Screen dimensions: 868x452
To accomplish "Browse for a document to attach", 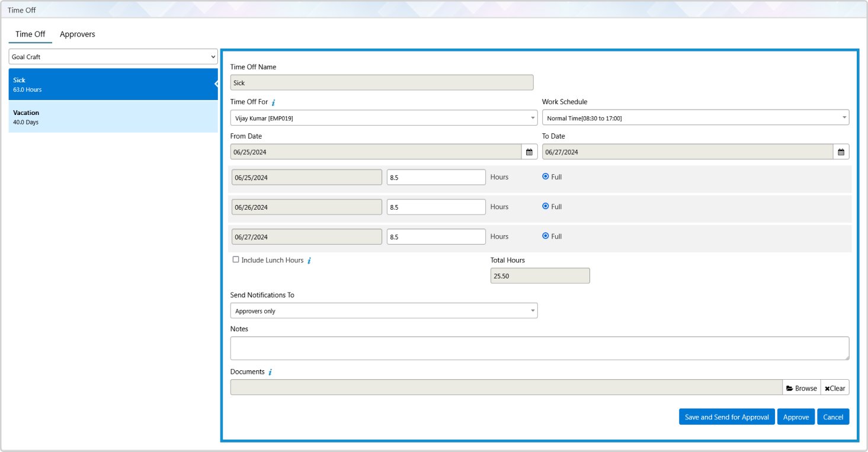I will click(801, 388).
